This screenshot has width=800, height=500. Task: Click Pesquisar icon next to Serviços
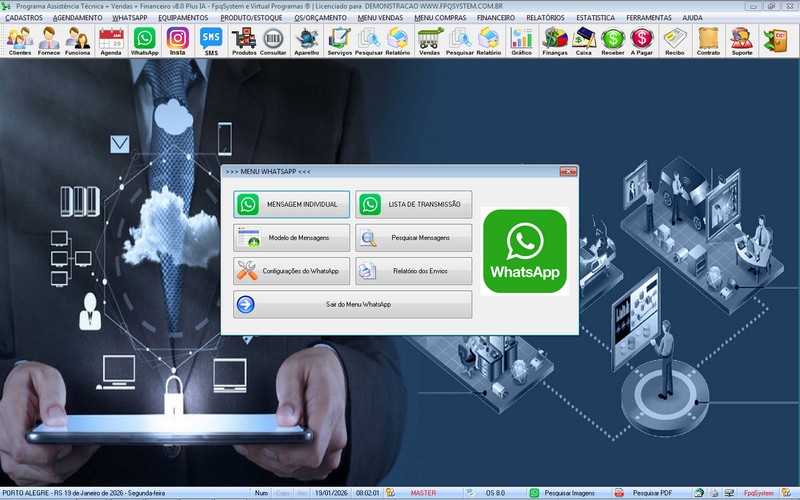tap(368, 41)
